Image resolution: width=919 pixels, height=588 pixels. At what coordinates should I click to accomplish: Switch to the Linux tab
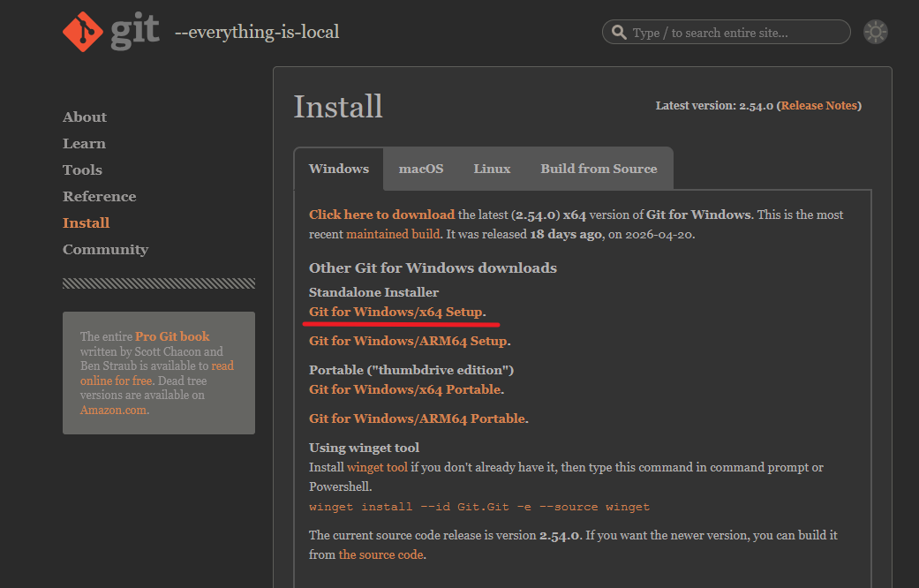click(x=492, y=169)
